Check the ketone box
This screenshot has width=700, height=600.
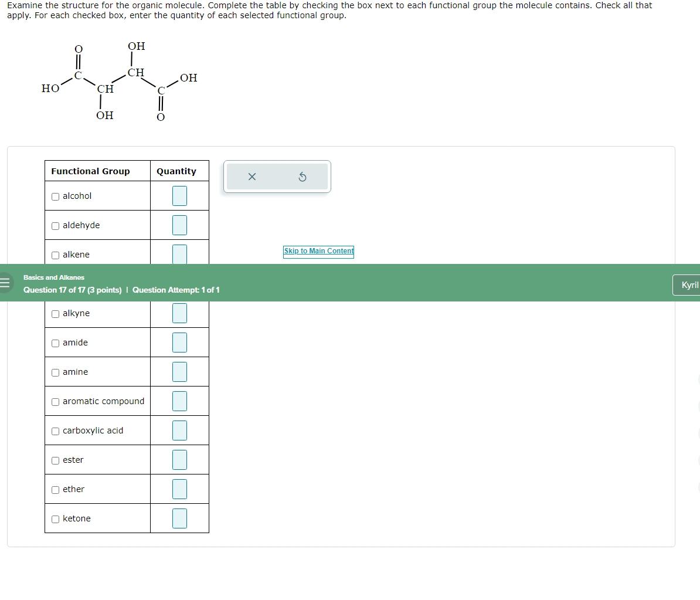tap(55, 518)
